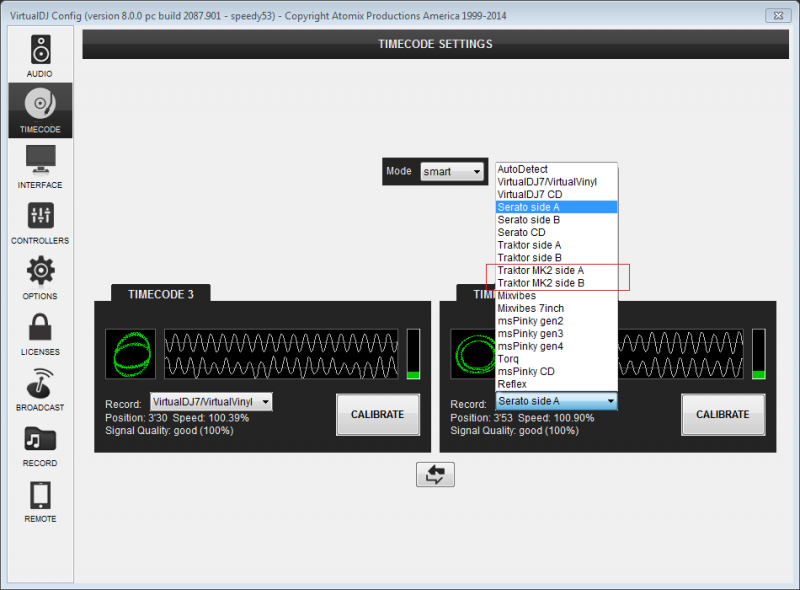This screenshot has width=800, height=590.
Task: Click Timecode 3 green signal level meter
Action: [413, 354]
